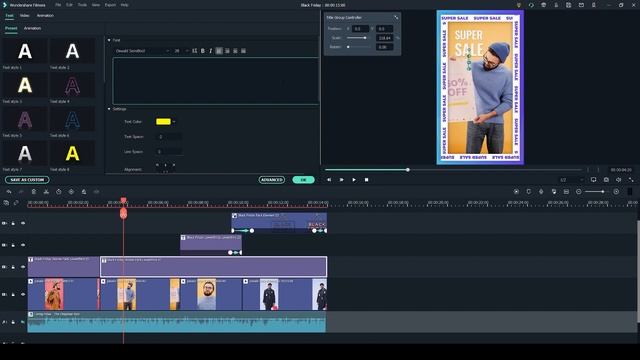The height and width of the screenshot is (360, 640).
Task: Click the preview playback progress bar
Action: [x=453, y=170]
